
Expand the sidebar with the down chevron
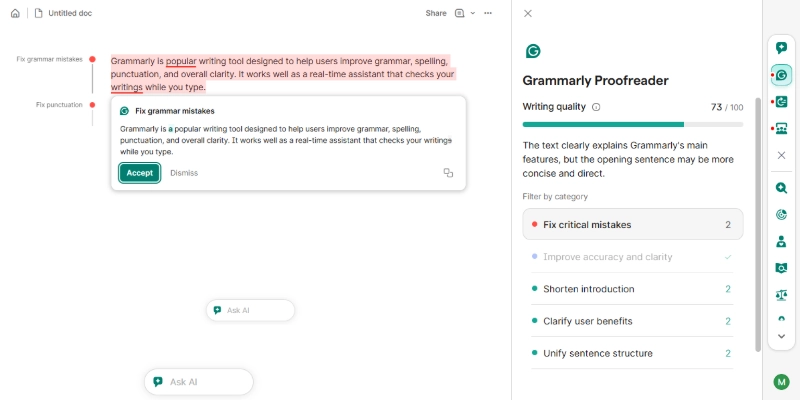(x=781, y=336)
